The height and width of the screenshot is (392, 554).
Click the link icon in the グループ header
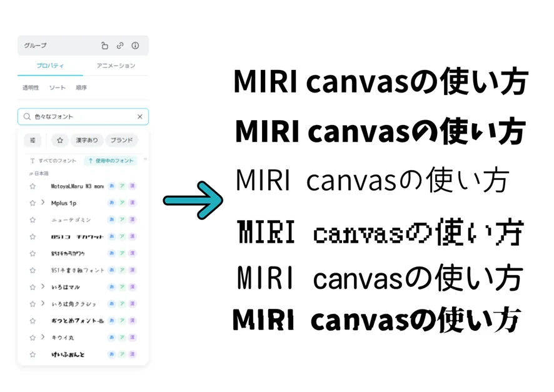(x=120, y=46)
